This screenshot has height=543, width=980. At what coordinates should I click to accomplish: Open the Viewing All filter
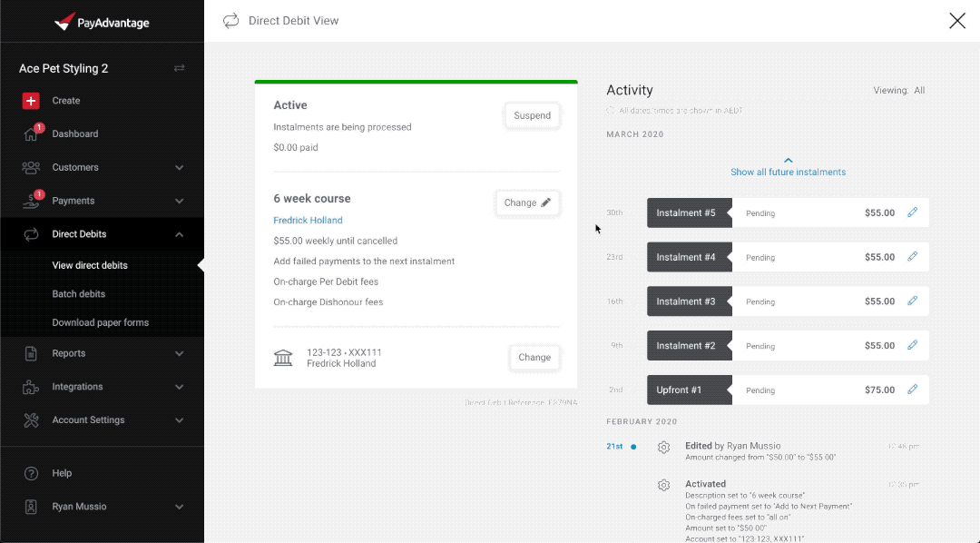click(x=898, y=90)
